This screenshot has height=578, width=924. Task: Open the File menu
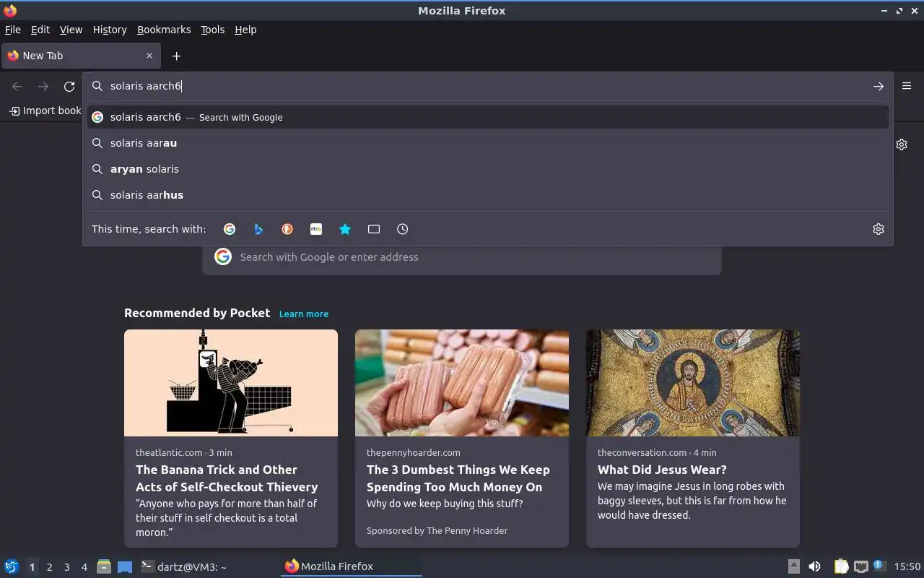(13, 30)
